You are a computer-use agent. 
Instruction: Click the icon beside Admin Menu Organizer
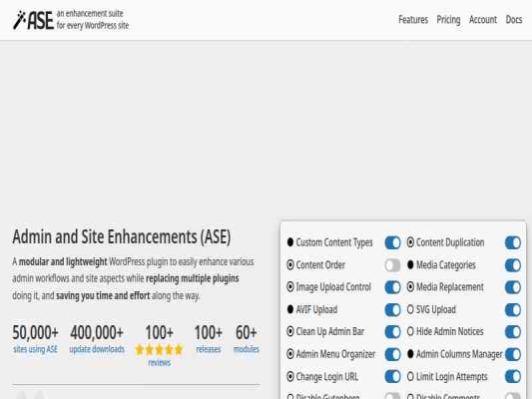click(x=290, y=354)
